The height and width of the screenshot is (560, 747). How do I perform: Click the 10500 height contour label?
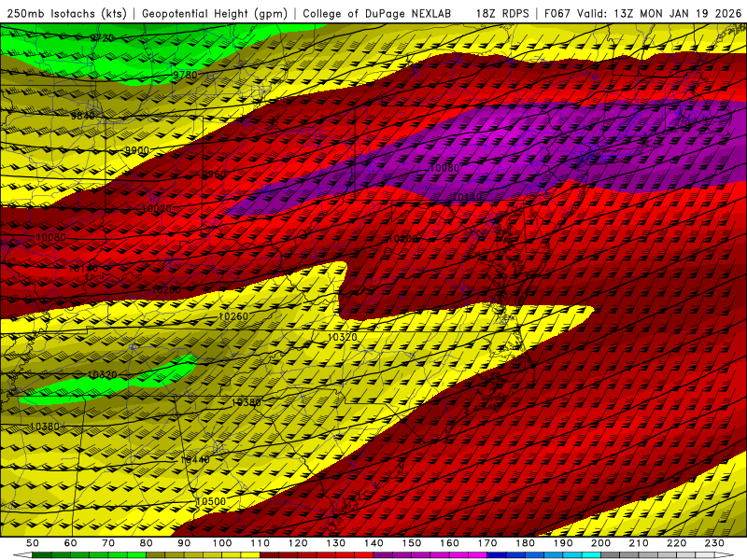click(211, 501)
